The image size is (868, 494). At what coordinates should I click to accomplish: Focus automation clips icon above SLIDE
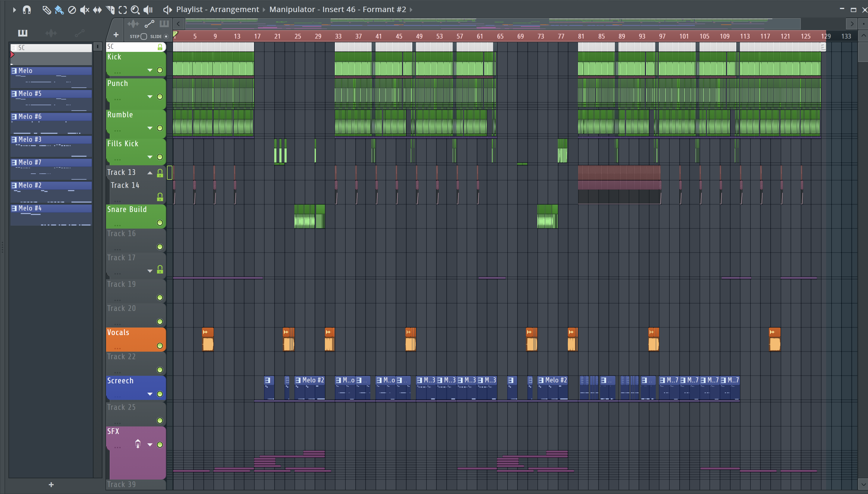[x=149, y=24]
